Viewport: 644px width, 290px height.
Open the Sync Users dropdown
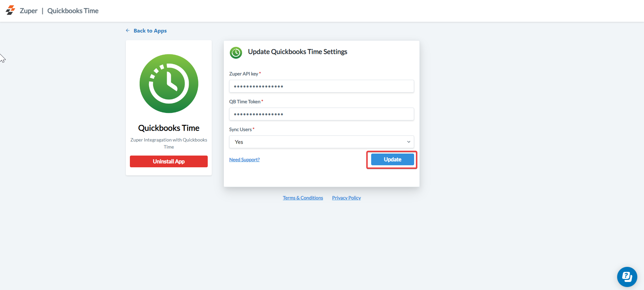[x=321, y=142]
